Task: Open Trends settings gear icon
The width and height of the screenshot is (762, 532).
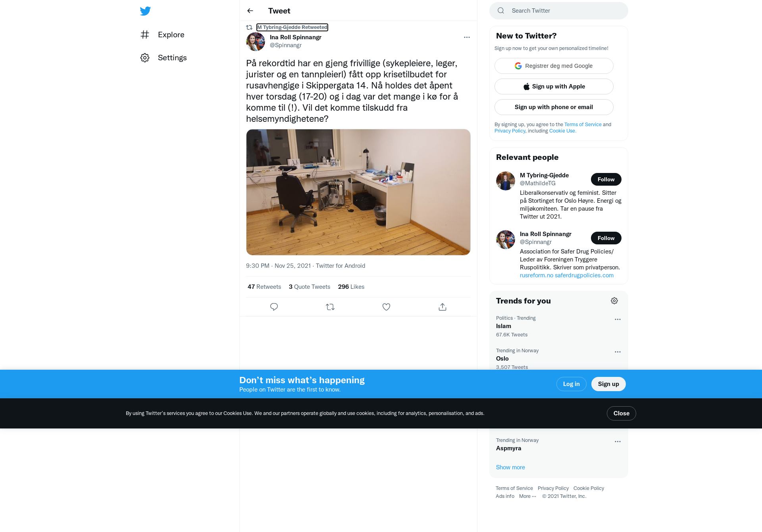Action: click(x=614, y=301)
